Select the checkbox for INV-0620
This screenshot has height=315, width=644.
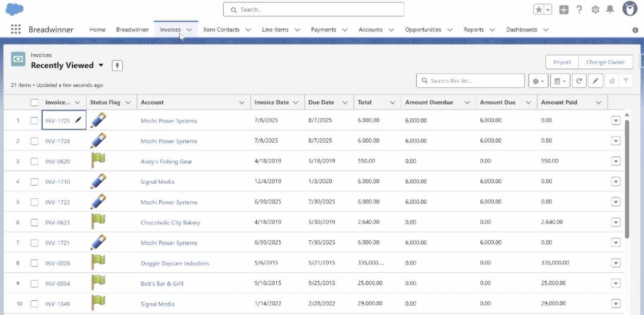(34, 161)
